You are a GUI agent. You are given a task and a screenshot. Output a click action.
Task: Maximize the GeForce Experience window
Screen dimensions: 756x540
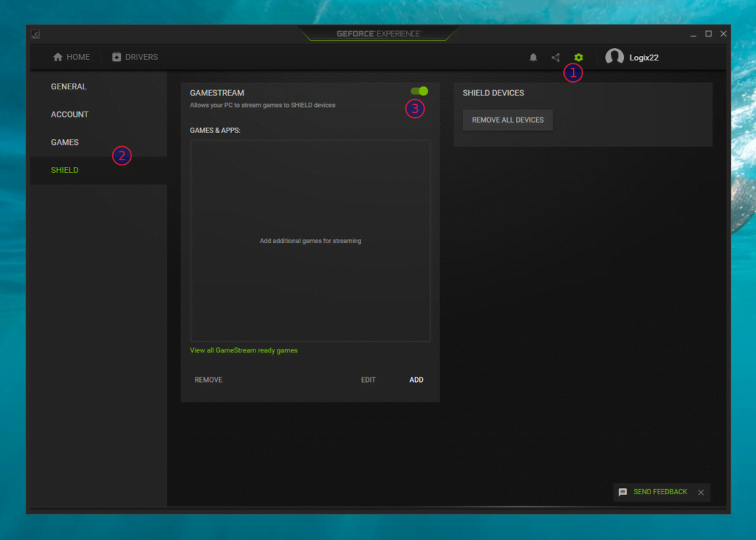pos(708,34)
